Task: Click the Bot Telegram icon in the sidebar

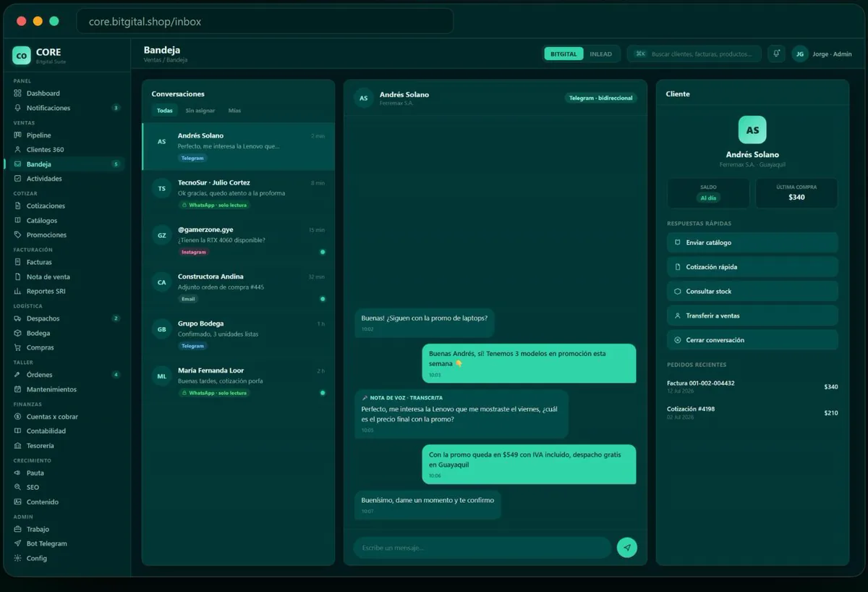Action: [18, 544]
